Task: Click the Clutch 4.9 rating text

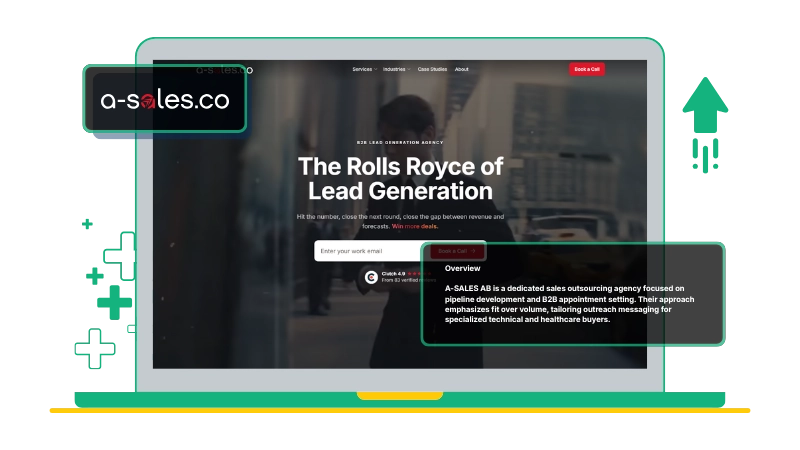Action: point(393,274)
